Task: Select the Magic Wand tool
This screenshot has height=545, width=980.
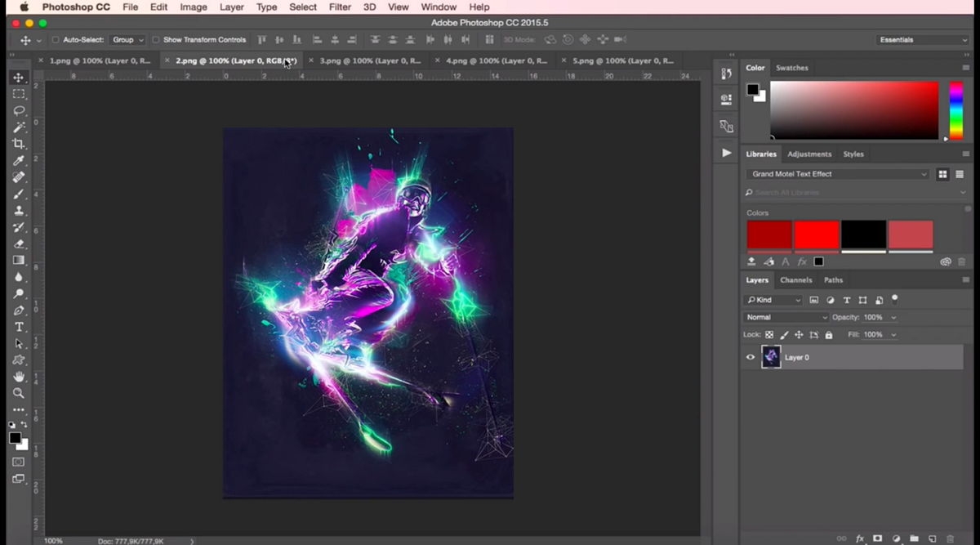Action: [x=19, y=127]
